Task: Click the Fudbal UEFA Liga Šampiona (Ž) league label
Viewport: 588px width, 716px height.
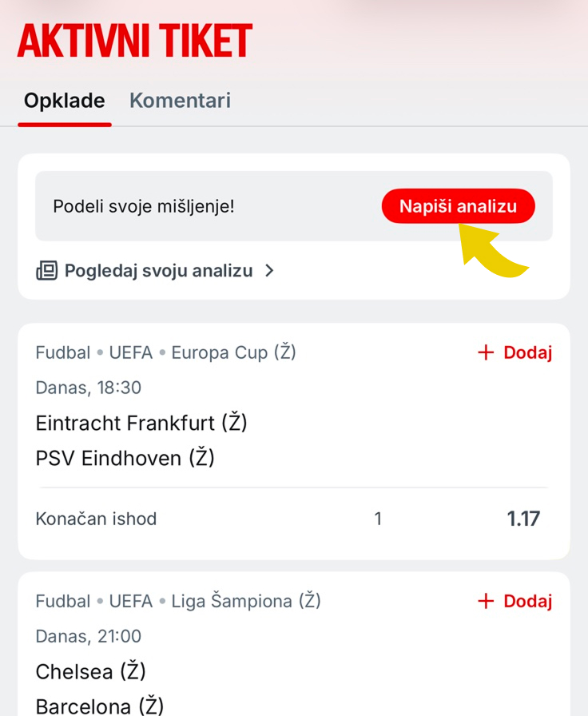Action: pyautogui.click(x=178, y=601)
